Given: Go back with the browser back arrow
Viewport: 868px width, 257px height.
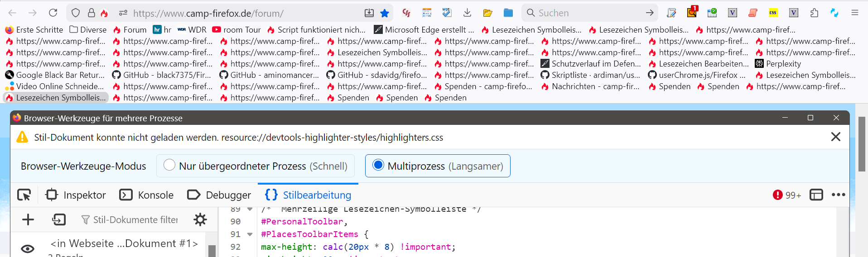Looking at the screenshot, I should pyautogui.click(x=13, y=13).
